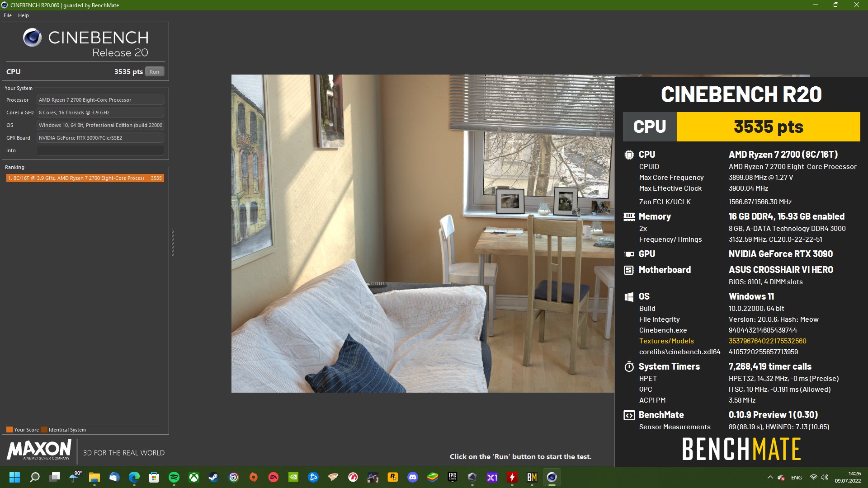Open the File menu
Screen dimensions: 868x488
(x=8, y=15)
